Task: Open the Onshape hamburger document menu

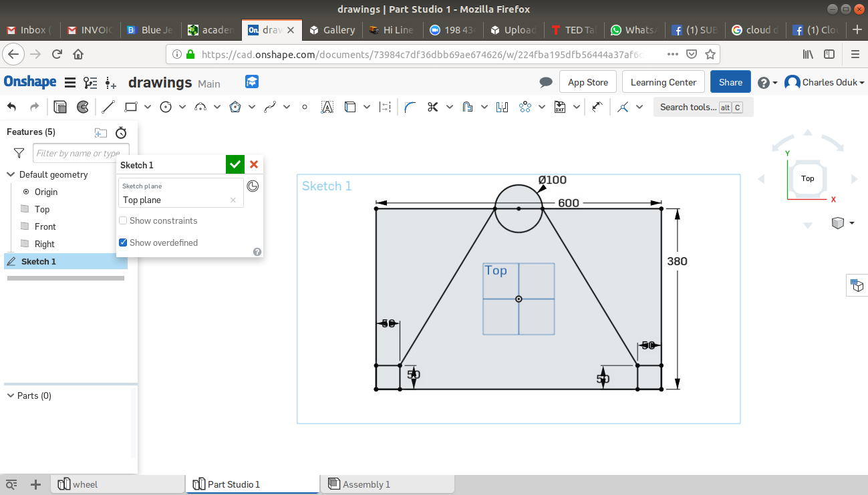Action: click(69, 83)
